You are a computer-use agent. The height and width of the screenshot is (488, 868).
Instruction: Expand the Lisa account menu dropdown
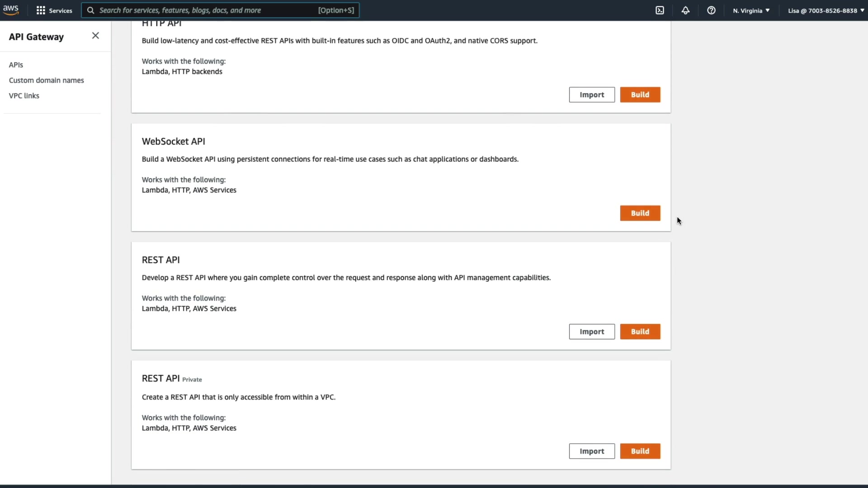(x=826, y=10)
